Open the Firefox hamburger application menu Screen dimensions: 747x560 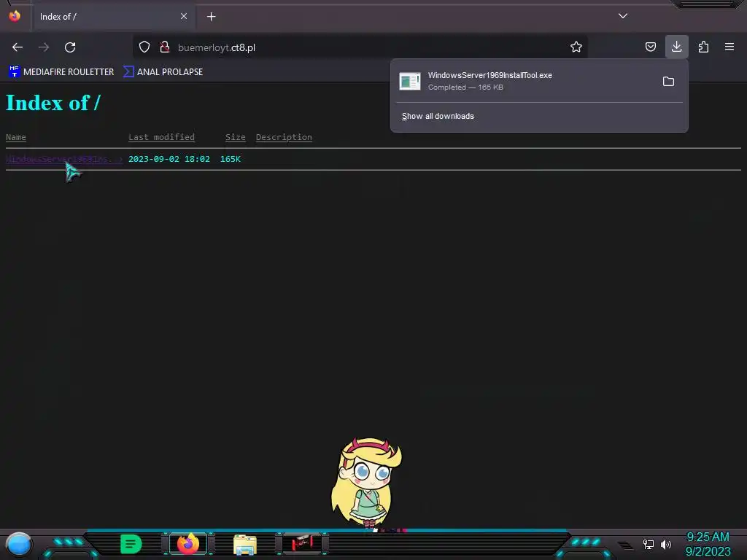click(729, 47)
